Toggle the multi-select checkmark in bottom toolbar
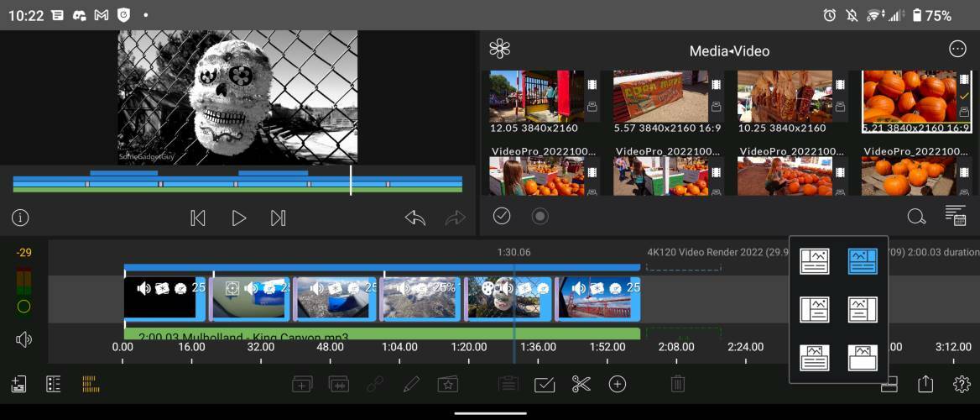Viewport: 980px width, 420px height. [x=545, y=384]
